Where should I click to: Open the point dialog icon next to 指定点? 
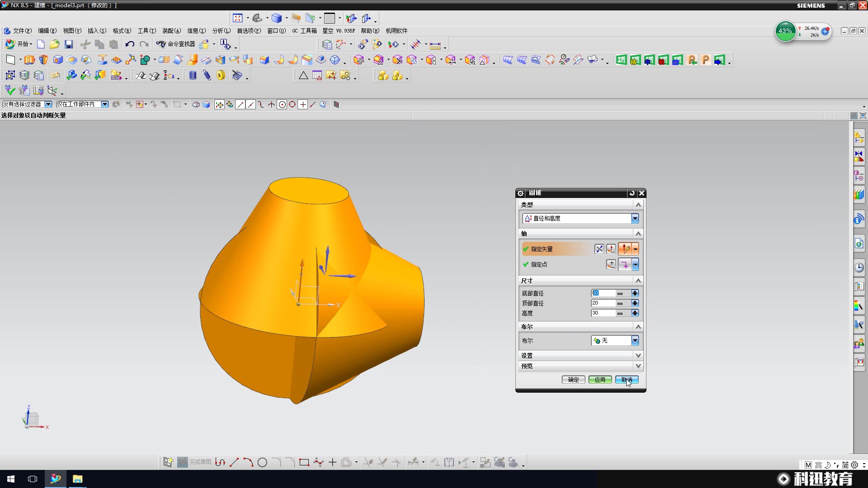[x=611, y=264]
